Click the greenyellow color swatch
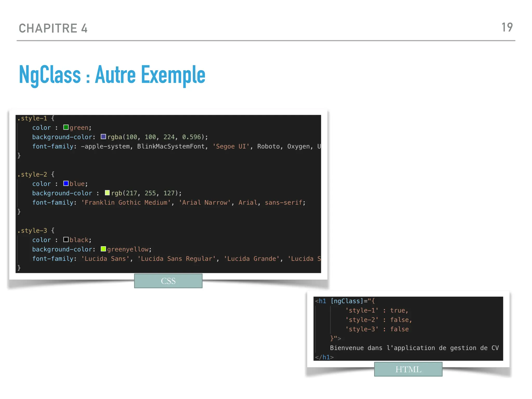Screen dimensions: 532x399 point(103,249)
